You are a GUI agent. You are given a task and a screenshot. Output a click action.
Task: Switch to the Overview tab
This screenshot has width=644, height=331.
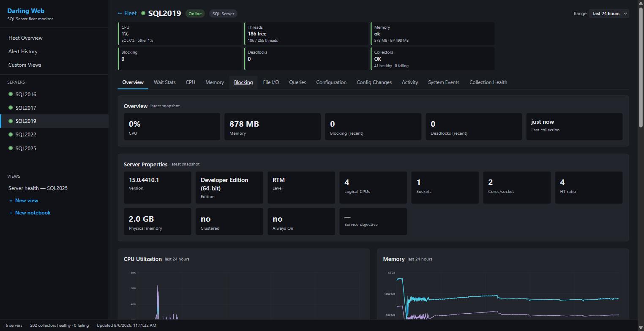[133, 82]
